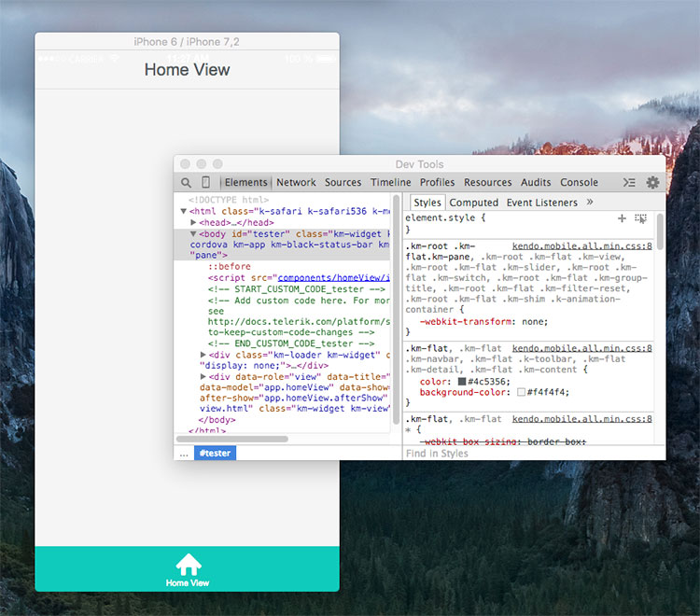Screen dimensions: 700x616
Task: Tap the Home View house icon
Action: [x=189, y=565]
